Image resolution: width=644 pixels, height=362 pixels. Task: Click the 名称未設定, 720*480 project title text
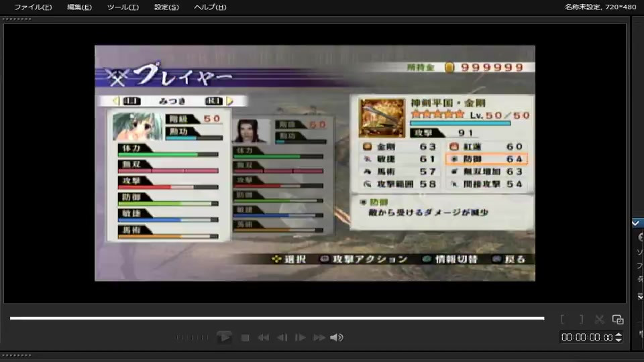(x=600, y=7)
